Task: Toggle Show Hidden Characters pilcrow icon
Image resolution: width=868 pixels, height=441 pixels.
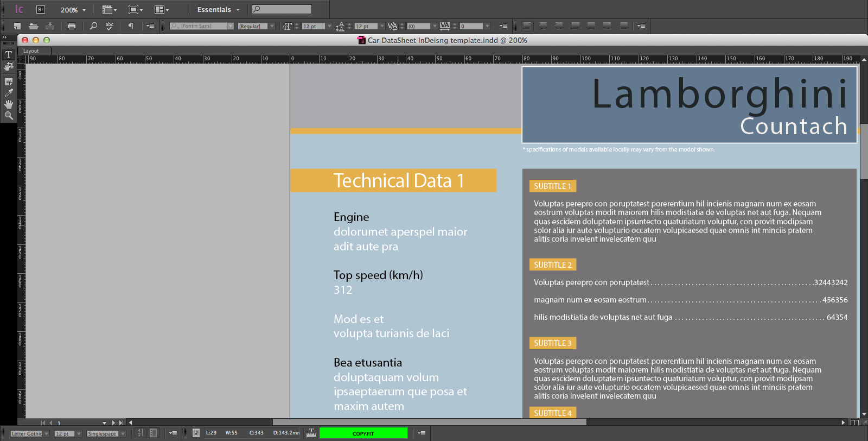Action: (131, 26)
